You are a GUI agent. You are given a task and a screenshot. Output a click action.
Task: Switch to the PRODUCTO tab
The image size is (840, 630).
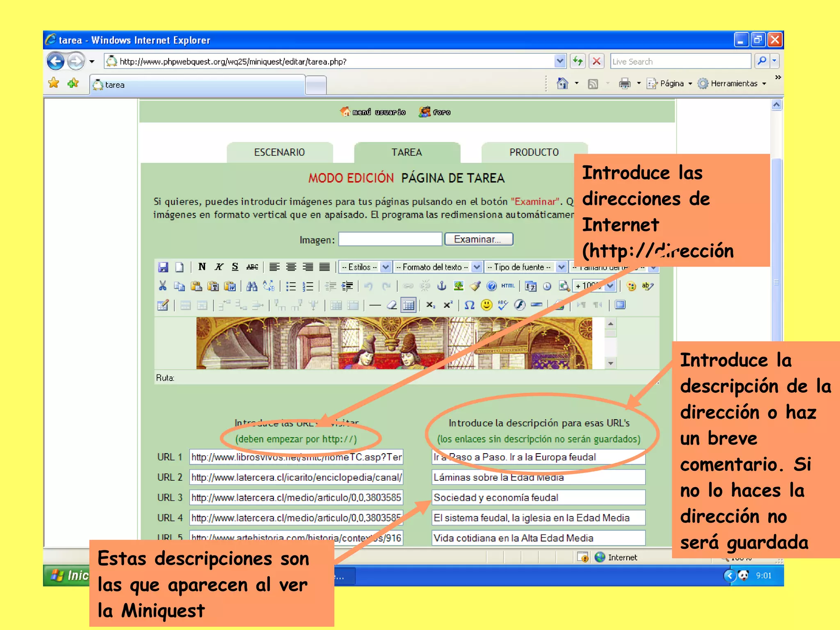(534, 152)
